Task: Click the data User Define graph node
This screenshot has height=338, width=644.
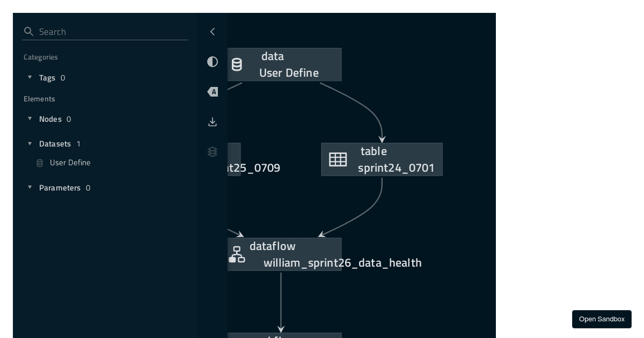Action: pos(284,64)
